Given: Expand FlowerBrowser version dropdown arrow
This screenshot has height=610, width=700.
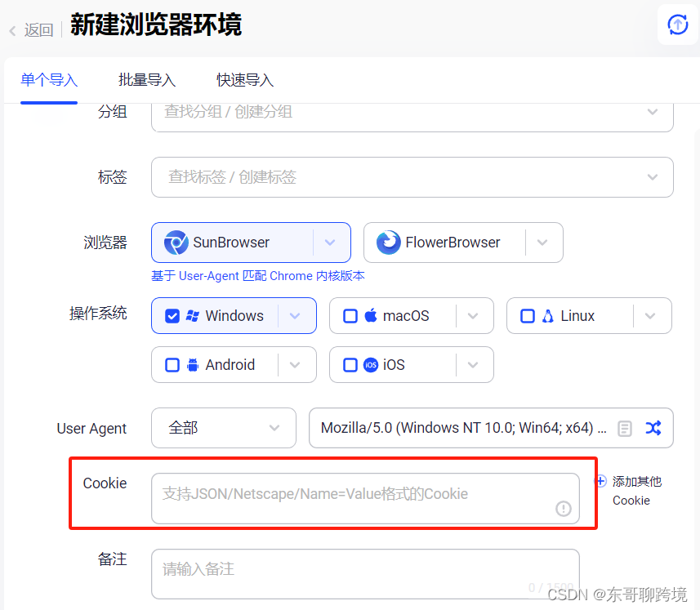Looking at the screenshot, I should (x=542, y=243).
